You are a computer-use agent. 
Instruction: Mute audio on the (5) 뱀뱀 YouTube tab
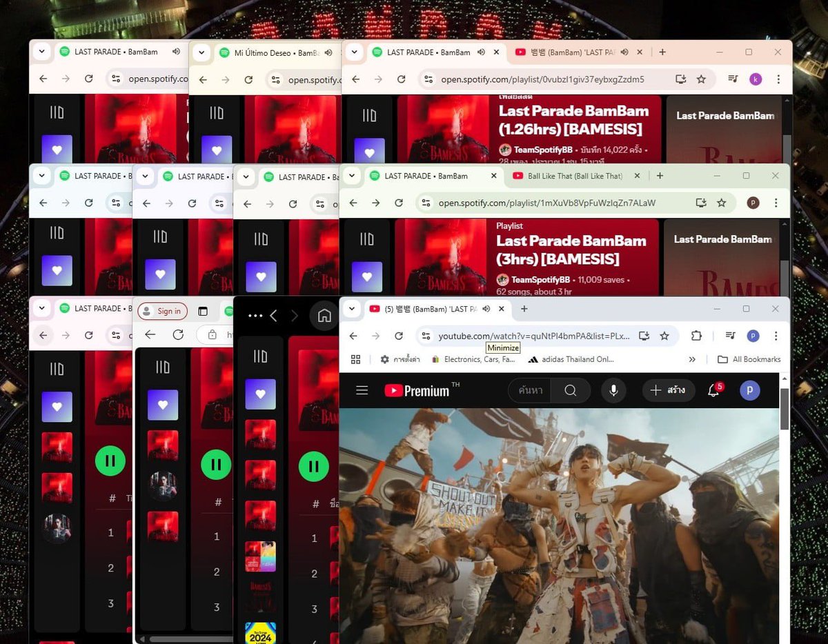coord(486,309)
